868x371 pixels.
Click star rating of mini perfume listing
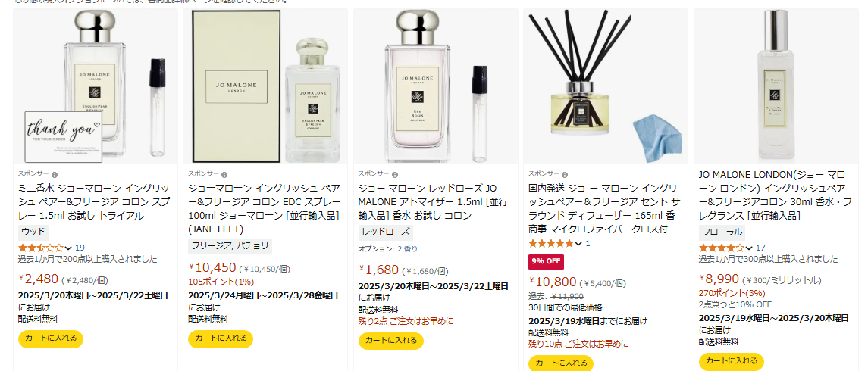41,248
